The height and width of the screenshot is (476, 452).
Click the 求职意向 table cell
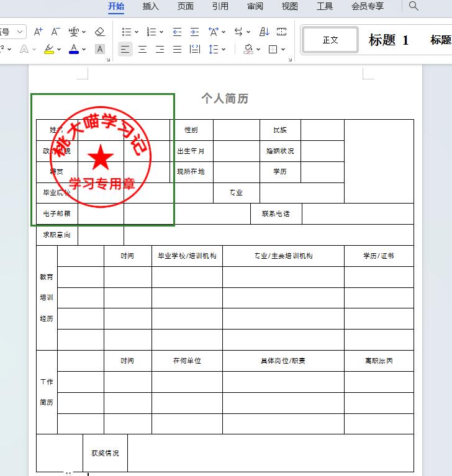click(x=56, y=235)
